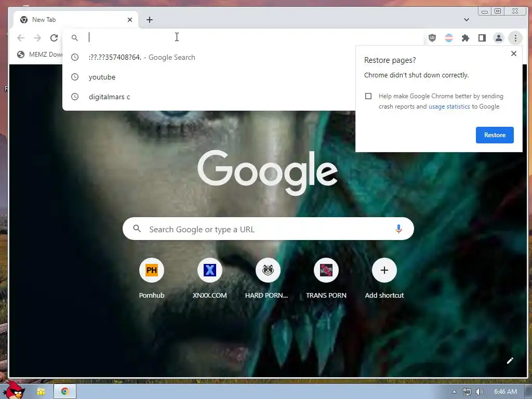This screenshot has width=532, height=399.
Task: Go forward with the forward arrow
Action: [37, 37]
